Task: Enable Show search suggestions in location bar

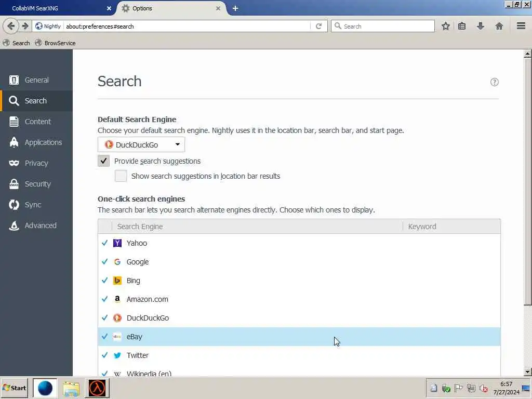Action: click(121, 176)
